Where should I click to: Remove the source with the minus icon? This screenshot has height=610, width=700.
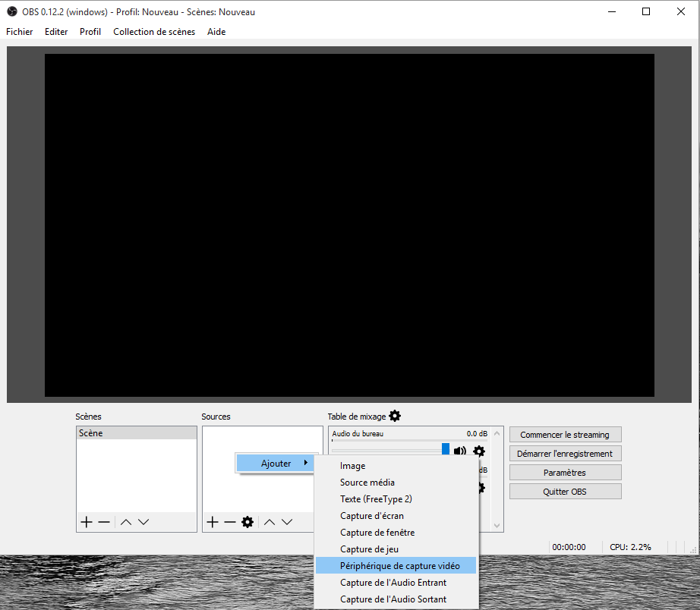click(229, 522)
